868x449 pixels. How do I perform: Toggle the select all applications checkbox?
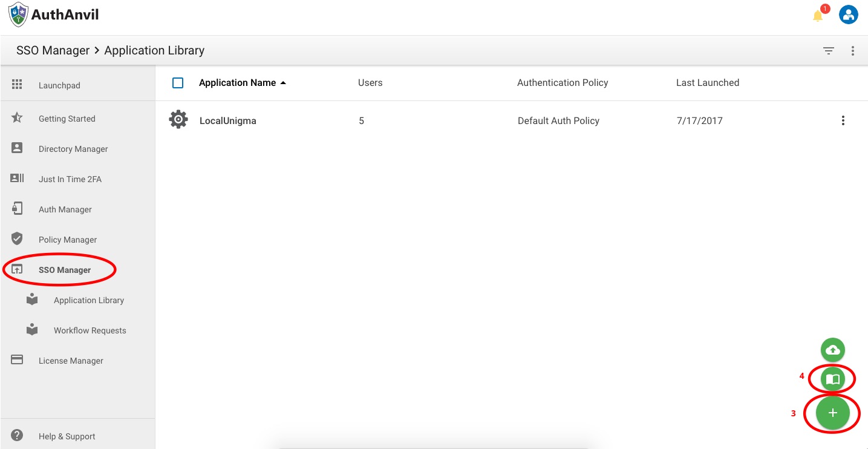click(x=178, y=83)
